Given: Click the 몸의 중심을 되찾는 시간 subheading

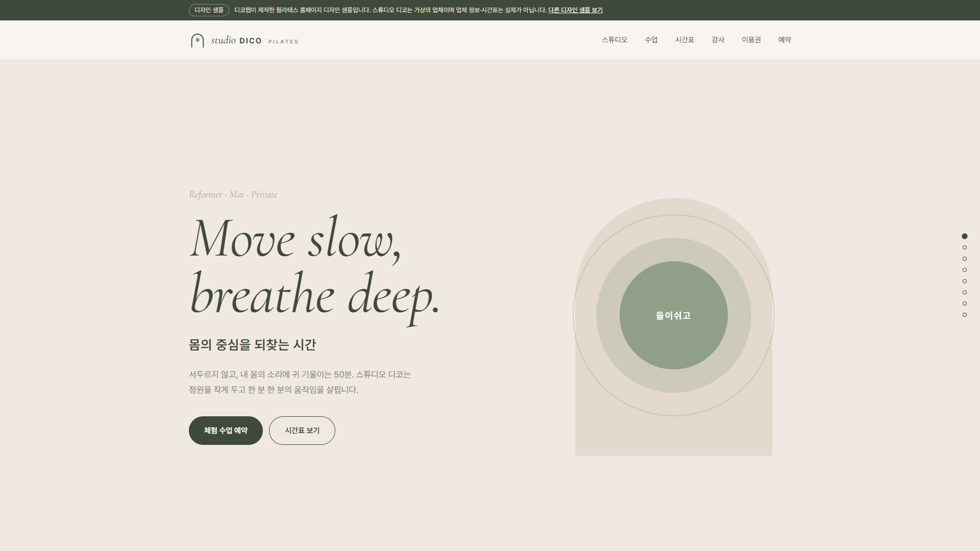Looking at the screenshot, I should pos(252,345).
